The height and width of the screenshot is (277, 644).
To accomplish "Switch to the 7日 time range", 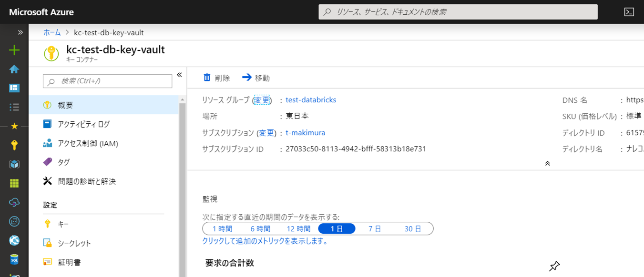I will pyautogui.click(x=375, y=228).
